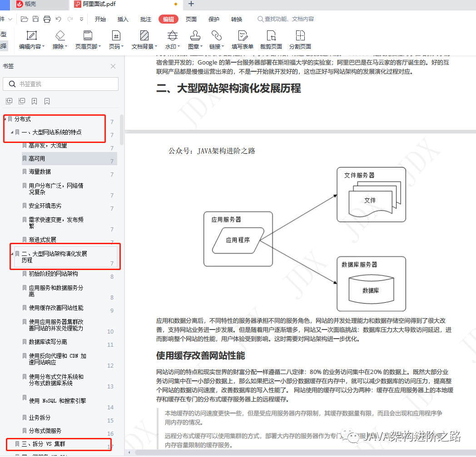The width and height of the screenshot is (476, 457).
Task: Select the 编辑内容 (edit content) tool
Action: (x=31, y=39)
